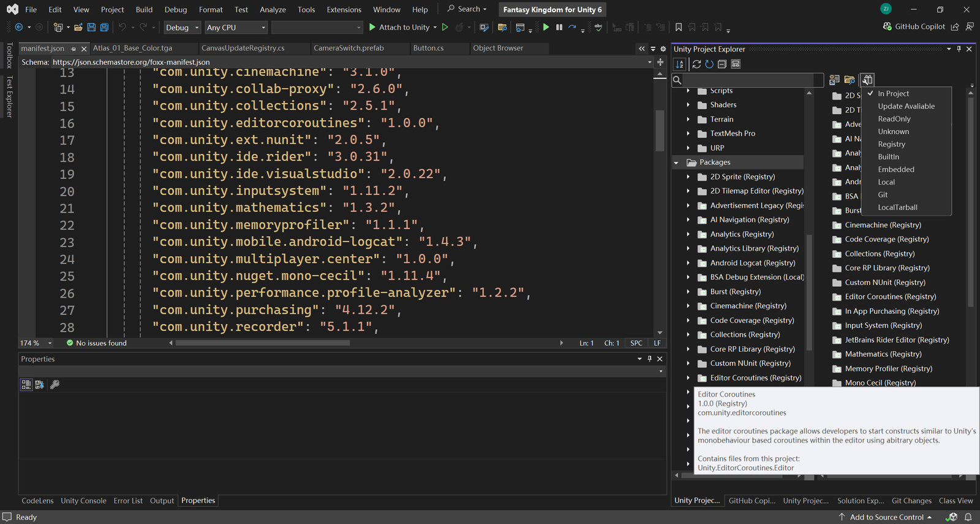Collapse the Packages folder in the tree
This screenshot has height=524, width=980.
[676, 163]
